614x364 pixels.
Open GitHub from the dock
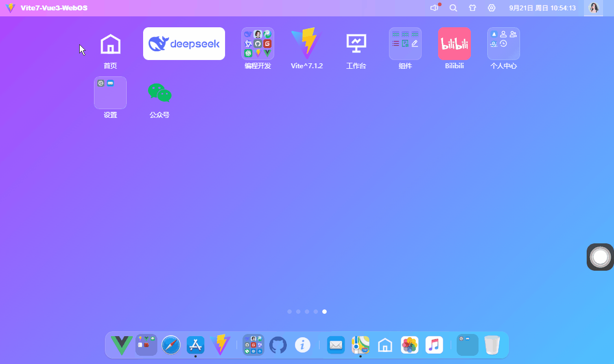point(278,345)
